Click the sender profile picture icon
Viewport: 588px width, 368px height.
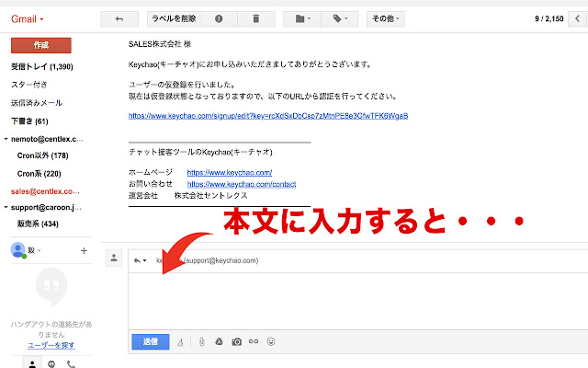click(114, 258)
